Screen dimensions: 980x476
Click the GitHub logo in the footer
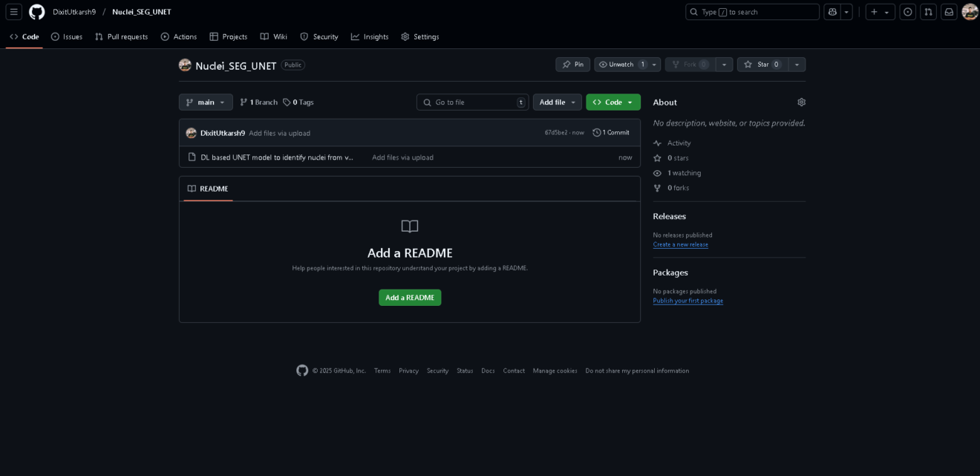coord(302,371)
